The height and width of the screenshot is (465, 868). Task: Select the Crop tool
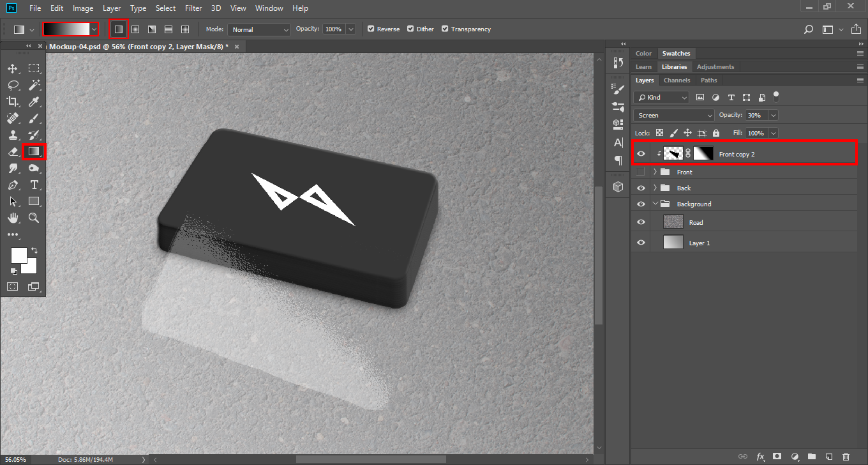pos(13,102)
